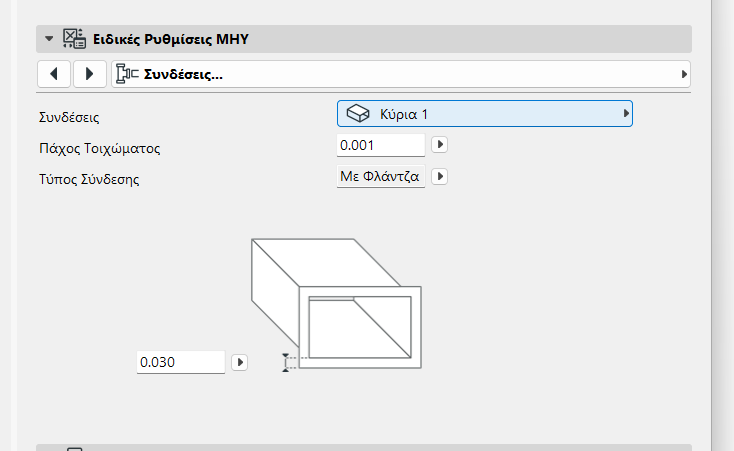Go to the next settings page arrow
Viewport: 734px width, 451px height.
click(x=89, y=74)
